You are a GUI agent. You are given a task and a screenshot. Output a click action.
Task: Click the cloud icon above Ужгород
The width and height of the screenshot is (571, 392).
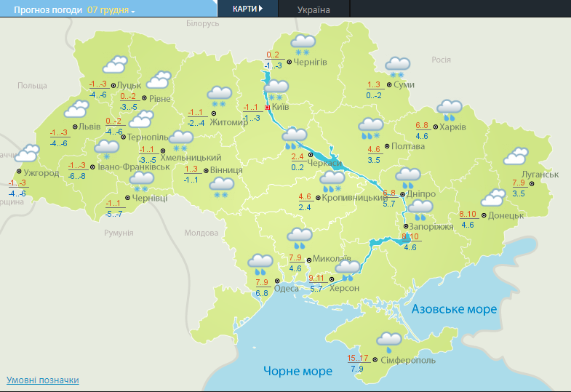point(28,153)
